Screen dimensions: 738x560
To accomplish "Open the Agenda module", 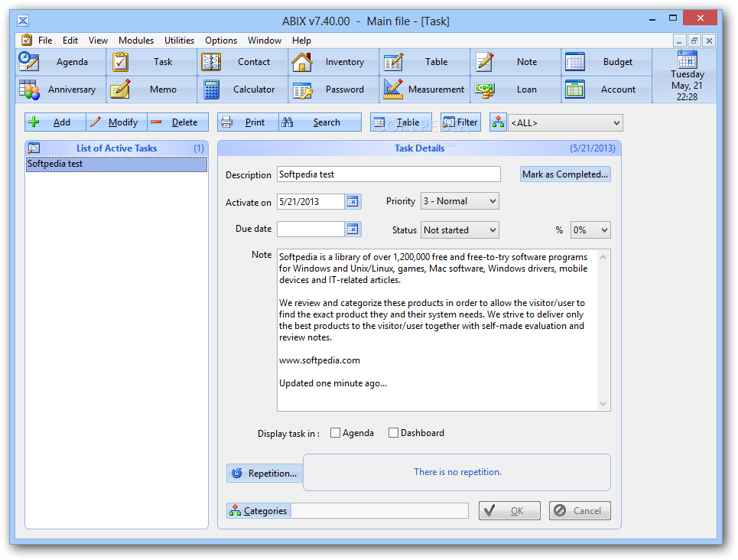I will click(60, 62).
